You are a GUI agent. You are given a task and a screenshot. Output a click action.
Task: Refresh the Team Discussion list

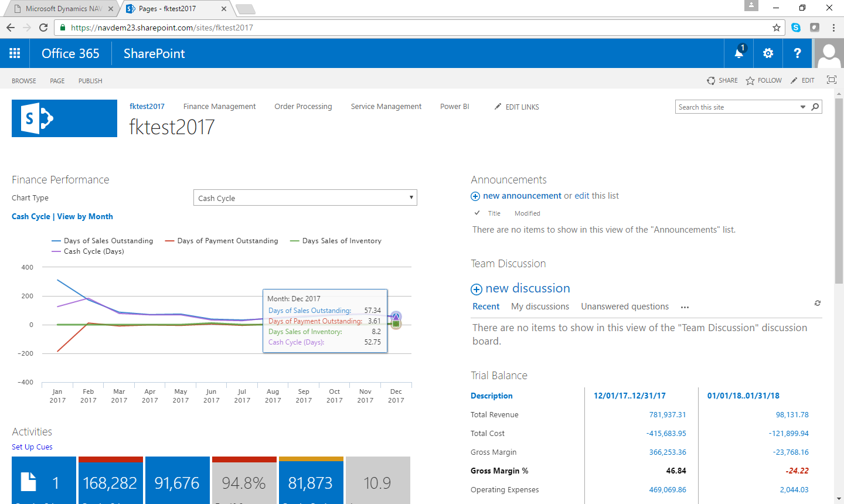pos(817,303)
